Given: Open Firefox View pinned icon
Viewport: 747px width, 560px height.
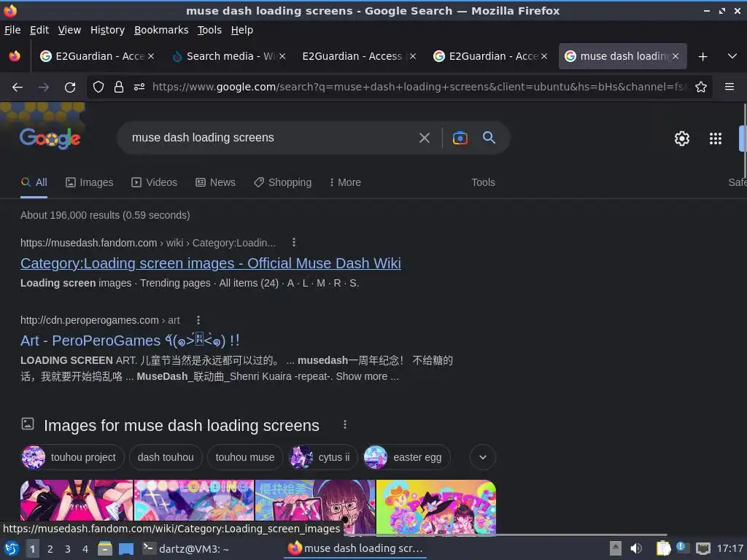Looking at the screenshot, I should 15,56.
